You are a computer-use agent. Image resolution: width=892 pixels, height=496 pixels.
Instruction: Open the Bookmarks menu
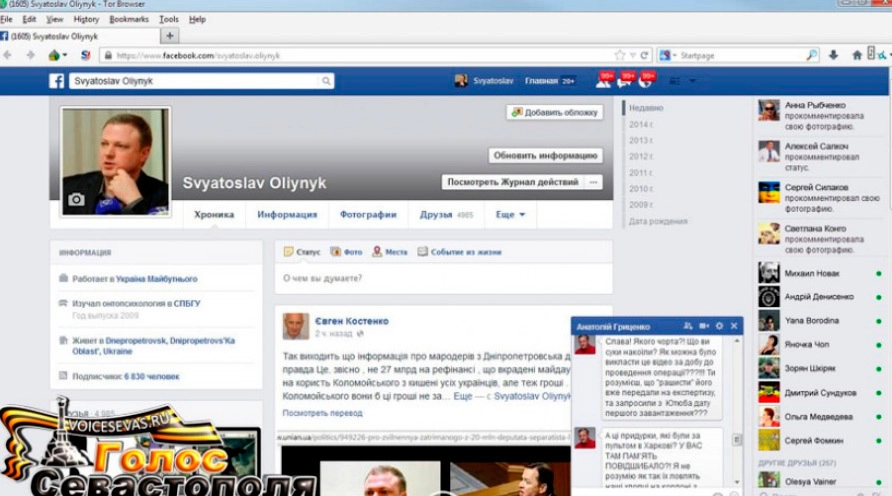point(128,19)
